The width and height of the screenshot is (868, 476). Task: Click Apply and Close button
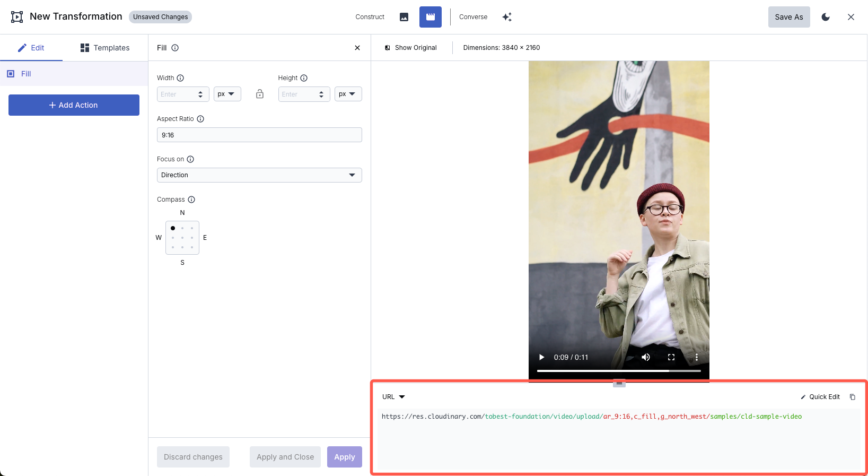tap(285, 457)
